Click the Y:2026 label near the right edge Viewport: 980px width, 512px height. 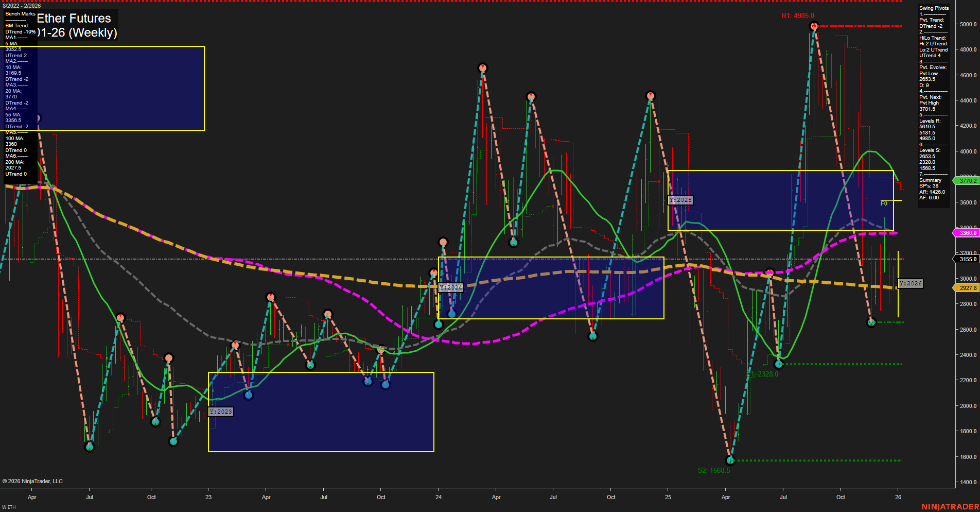tap(909, 283)
